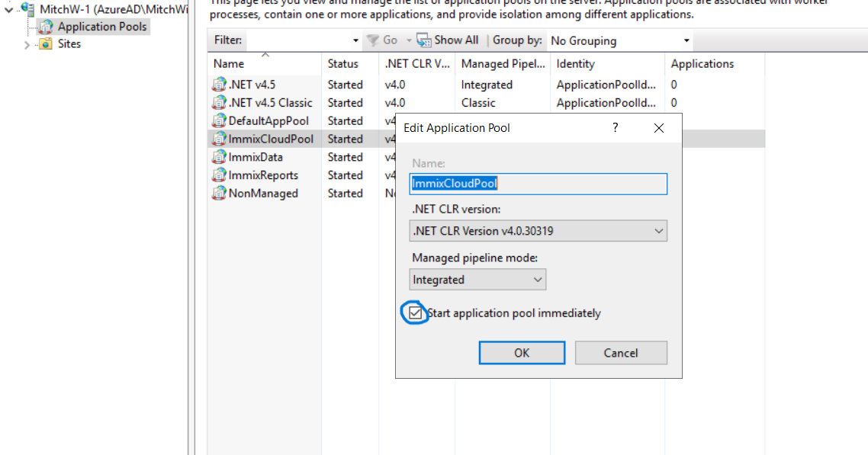
Task: Select the MitchW-1 server node
Action: 114,9
